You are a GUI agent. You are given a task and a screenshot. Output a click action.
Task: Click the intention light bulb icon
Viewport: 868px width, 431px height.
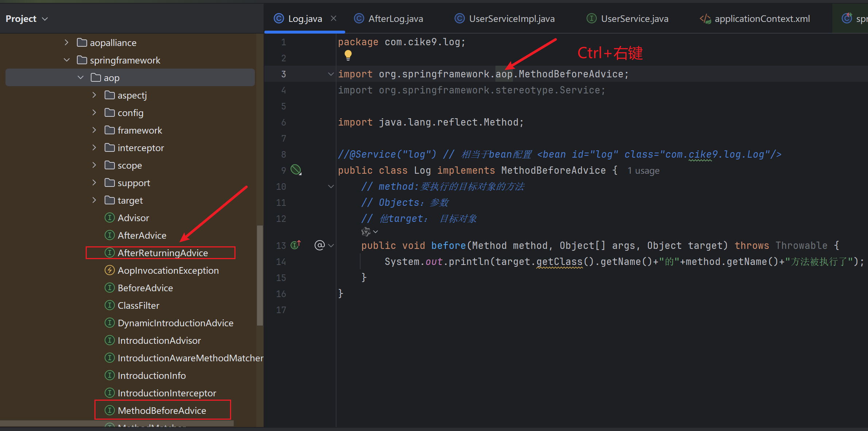point(348,55)
